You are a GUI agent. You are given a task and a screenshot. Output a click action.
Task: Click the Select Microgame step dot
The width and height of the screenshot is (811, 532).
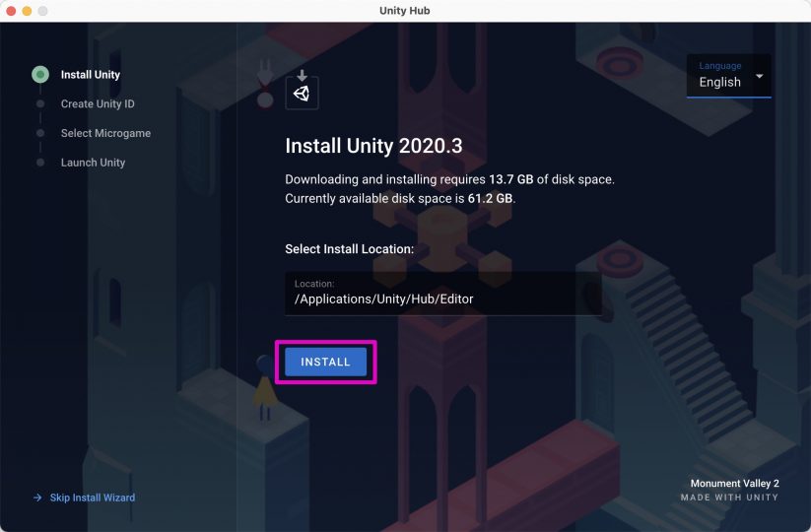point(40,133)
